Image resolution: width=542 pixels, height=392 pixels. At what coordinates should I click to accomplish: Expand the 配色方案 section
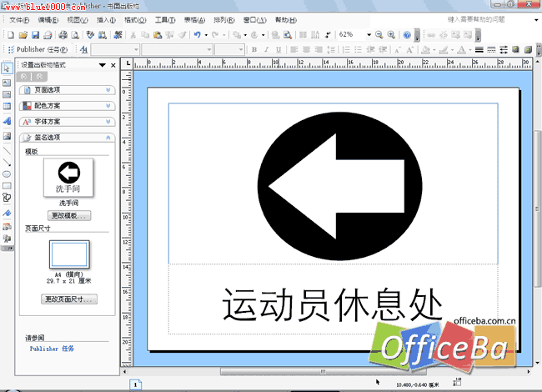(67, 106)
